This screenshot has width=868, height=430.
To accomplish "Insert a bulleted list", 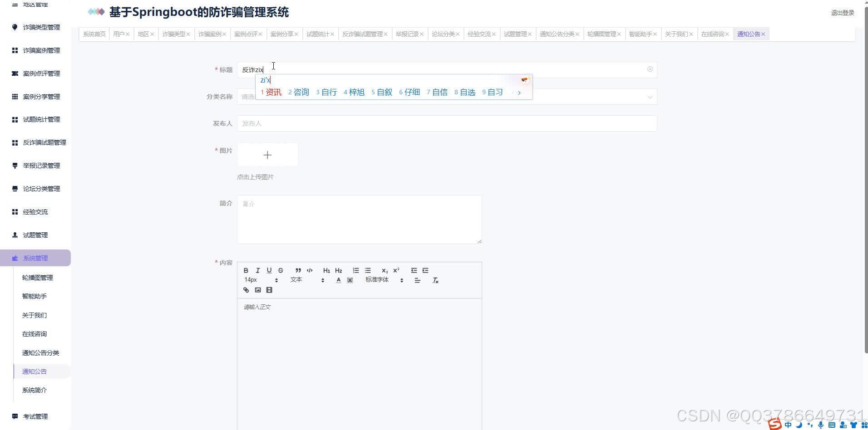I will pos(368,270).
